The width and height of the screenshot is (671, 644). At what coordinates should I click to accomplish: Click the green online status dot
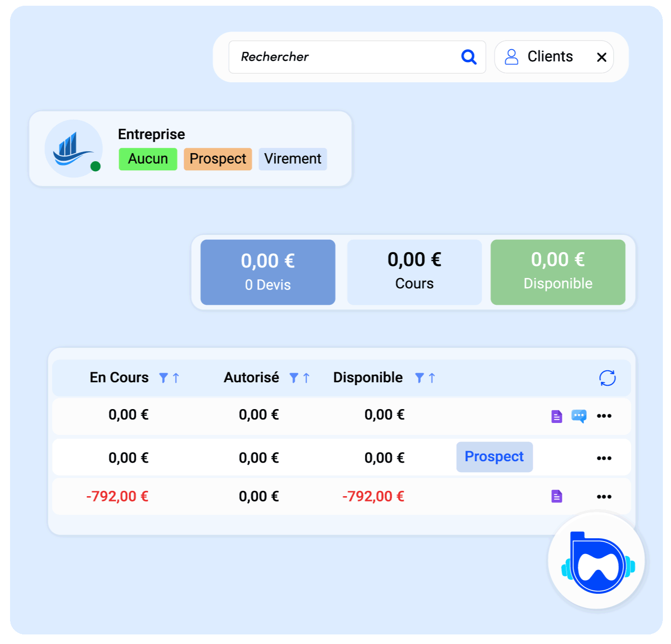[96, 166]
